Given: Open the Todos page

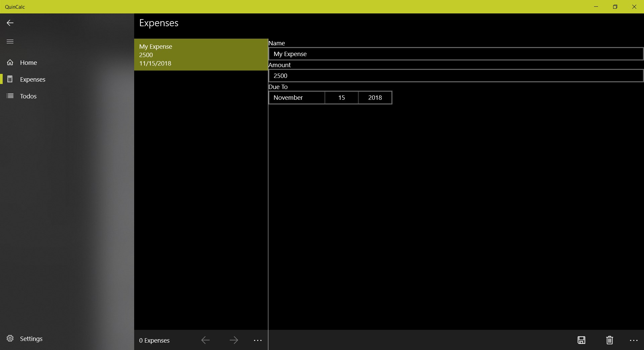Looking at the screenshot, I should coord(67,96).
